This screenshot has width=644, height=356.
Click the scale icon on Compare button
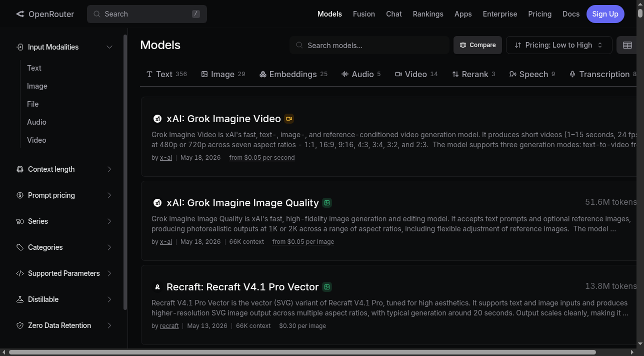point(463,45)
